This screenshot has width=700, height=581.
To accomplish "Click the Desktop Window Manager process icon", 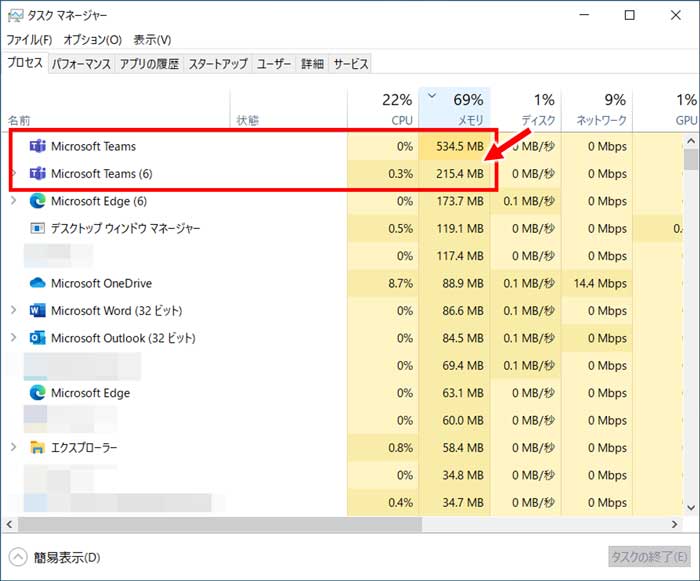I will (x=38, y=228).
